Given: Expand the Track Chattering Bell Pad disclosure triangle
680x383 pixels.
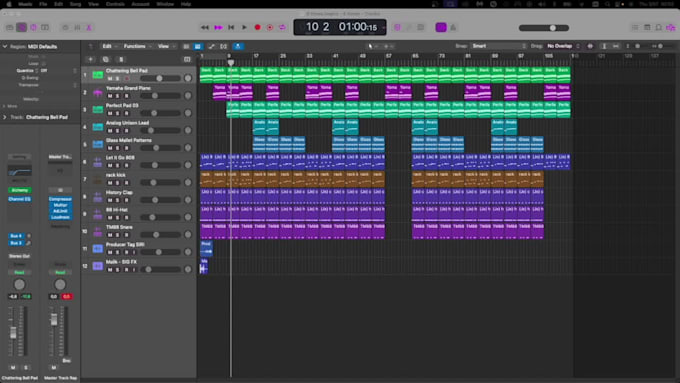Looking at the screenshot, I should (x=5, y=117).
